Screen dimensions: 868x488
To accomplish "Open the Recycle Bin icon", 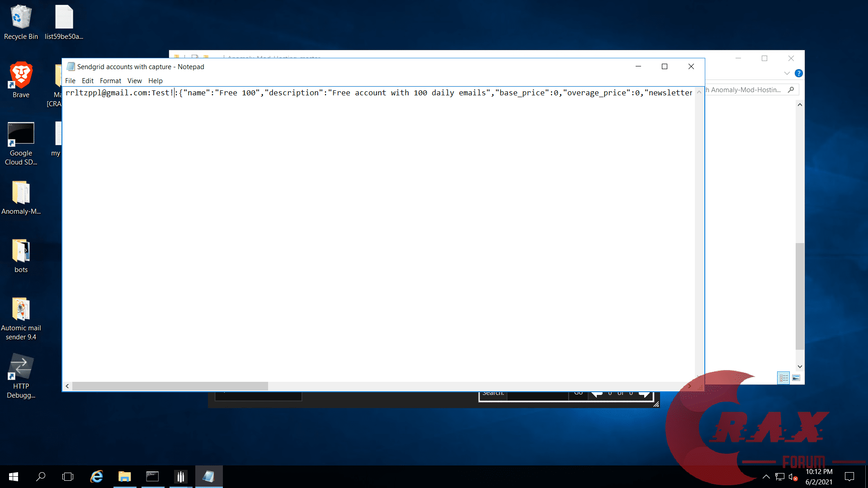I will pos(21,18).
